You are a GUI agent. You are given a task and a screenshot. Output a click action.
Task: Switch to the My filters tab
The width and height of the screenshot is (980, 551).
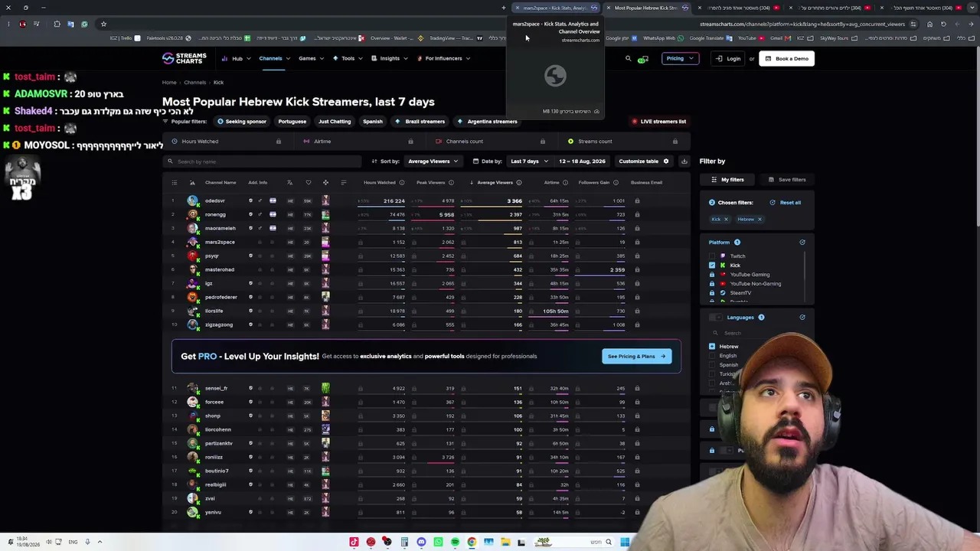coord(727,180)
